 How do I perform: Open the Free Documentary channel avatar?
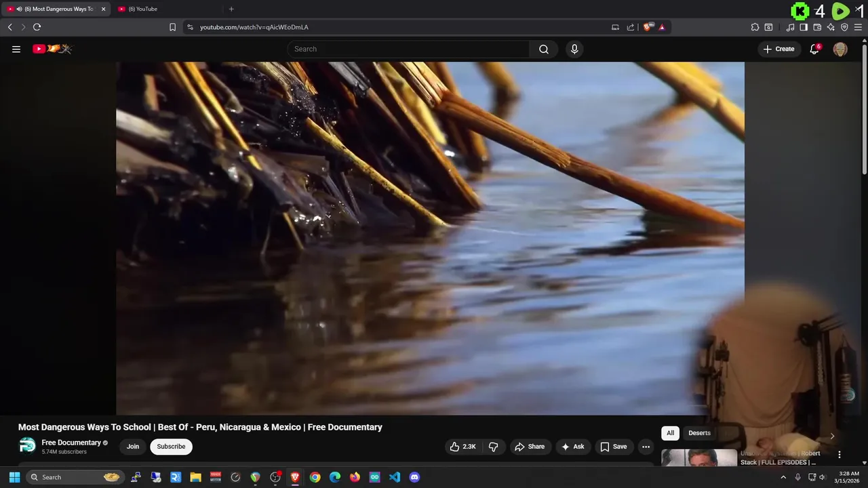27,446
